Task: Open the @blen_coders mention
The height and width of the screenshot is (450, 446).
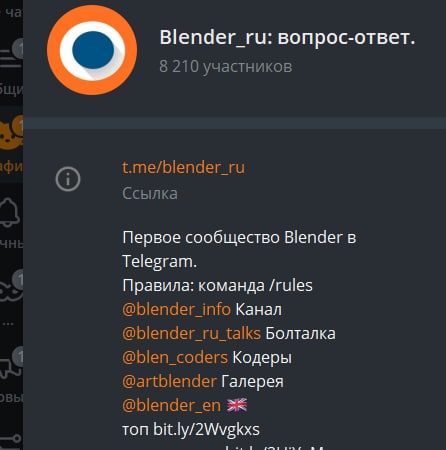Action: coord(175,357)
